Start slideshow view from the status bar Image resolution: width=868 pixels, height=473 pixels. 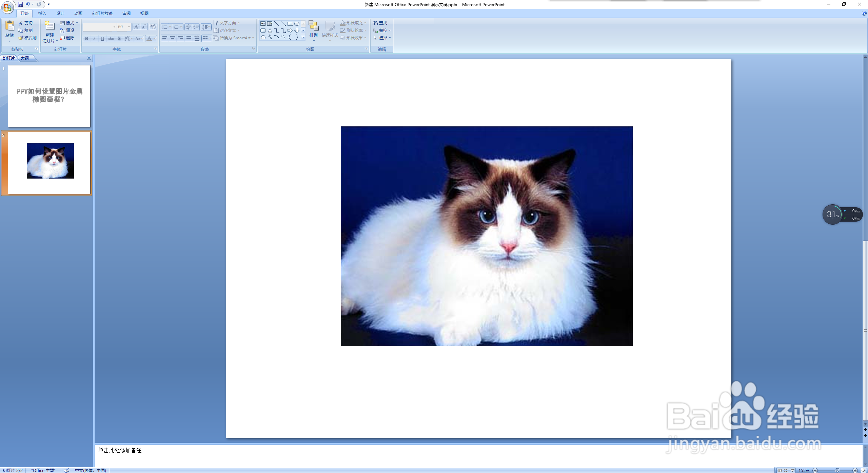click(x=792, y=470)
